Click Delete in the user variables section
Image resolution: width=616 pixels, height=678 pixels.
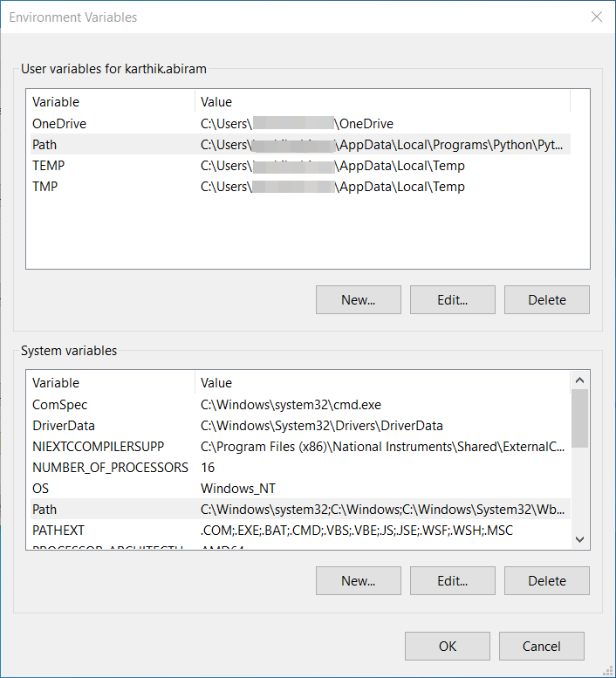pos(546,299)
